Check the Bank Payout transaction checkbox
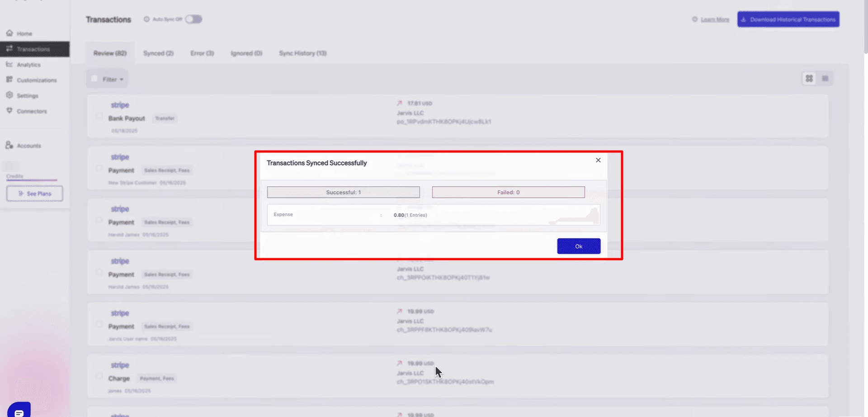This screenshot has width=868, height=417. (99, 116)
